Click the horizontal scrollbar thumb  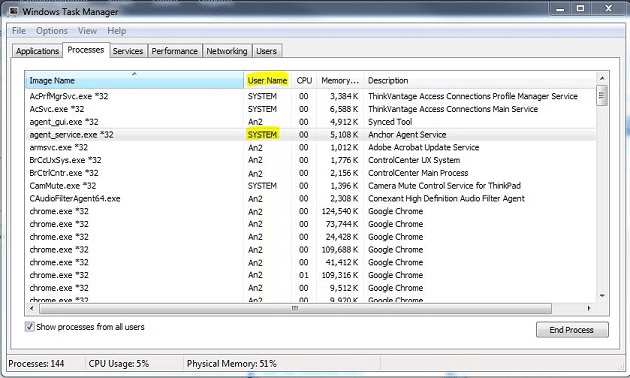pyautogui.click(x=295, y=309)
